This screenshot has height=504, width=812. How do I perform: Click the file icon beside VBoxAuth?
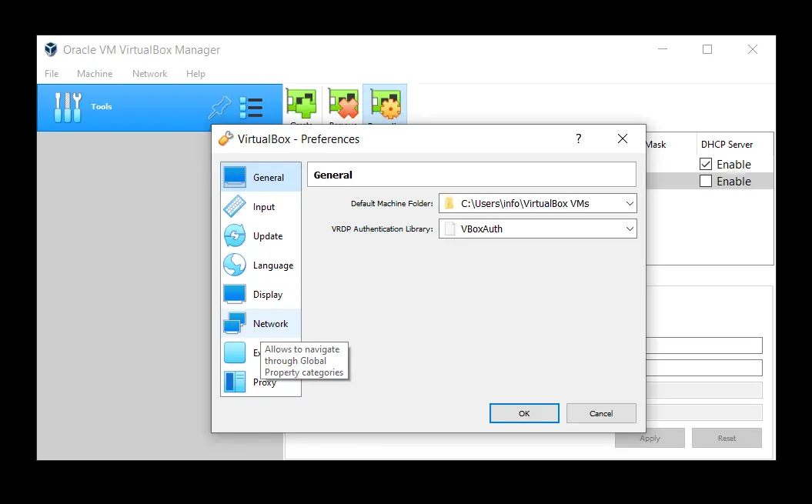[x=449, y=229]
